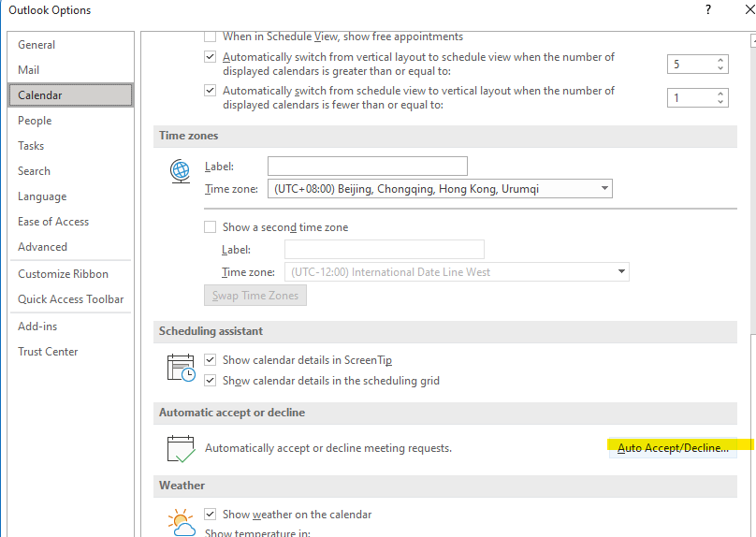Check Show a second time zone
Viewport: 756px width, 537px height.
[210, 227]
